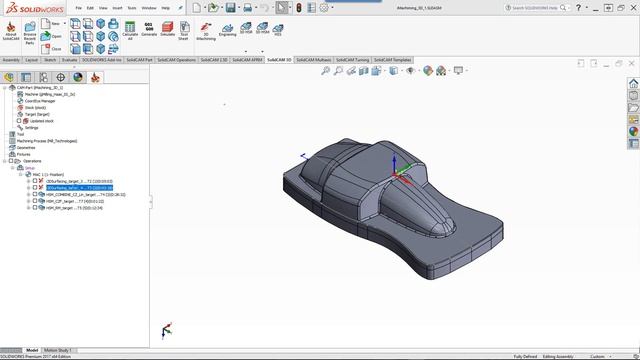Open the DisplayManager tab with the color sphere
Image resolution: width=640 pixels, height=360 pixels.
pos(78,77)
